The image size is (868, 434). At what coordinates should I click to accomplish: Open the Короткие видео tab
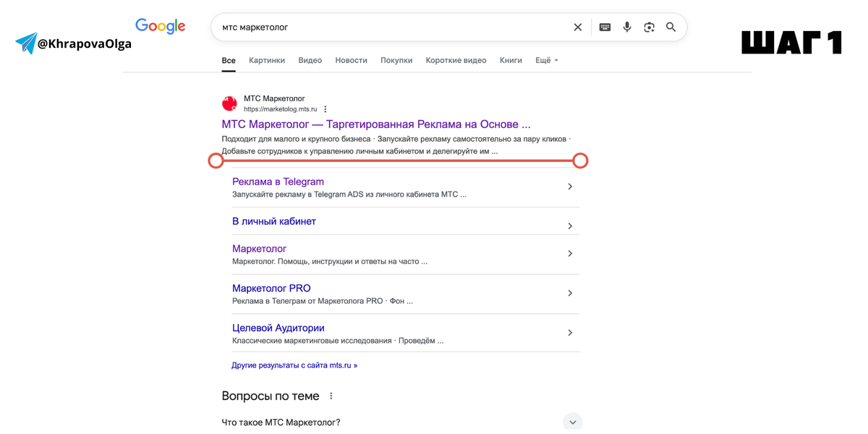pos(456,61)
